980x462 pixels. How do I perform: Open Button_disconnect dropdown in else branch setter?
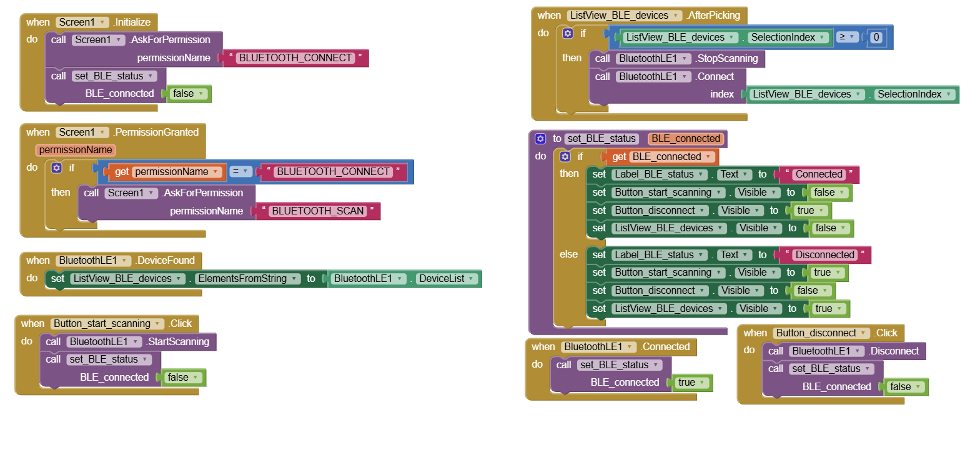[660, 291]
